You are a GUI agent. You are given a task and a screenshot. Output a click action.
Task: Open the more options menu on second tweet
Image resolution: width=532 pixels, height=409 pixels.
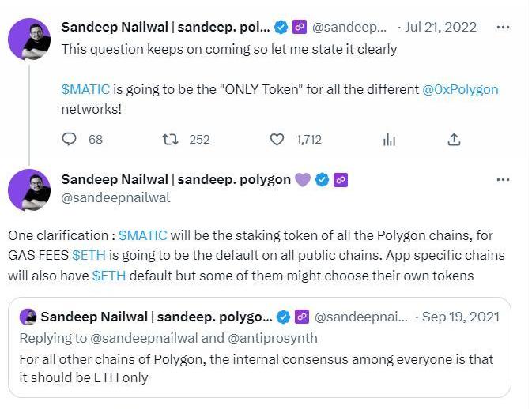click(502, 179)
